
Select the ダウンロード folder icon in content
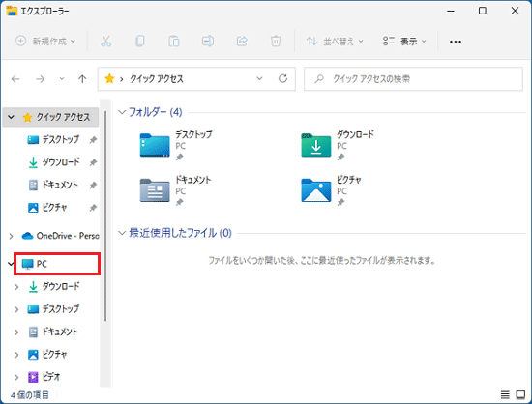(316, 145)
